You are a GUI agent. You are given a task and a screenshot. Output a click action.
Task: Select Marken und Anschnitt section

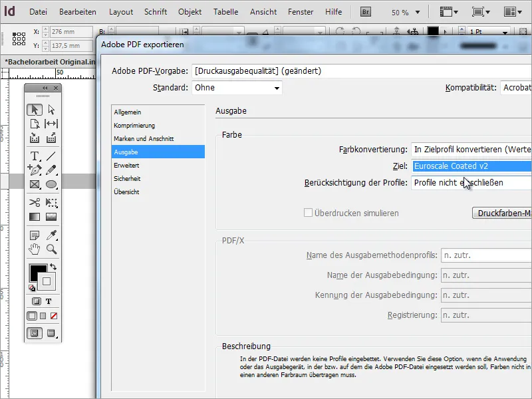[158, 139]
